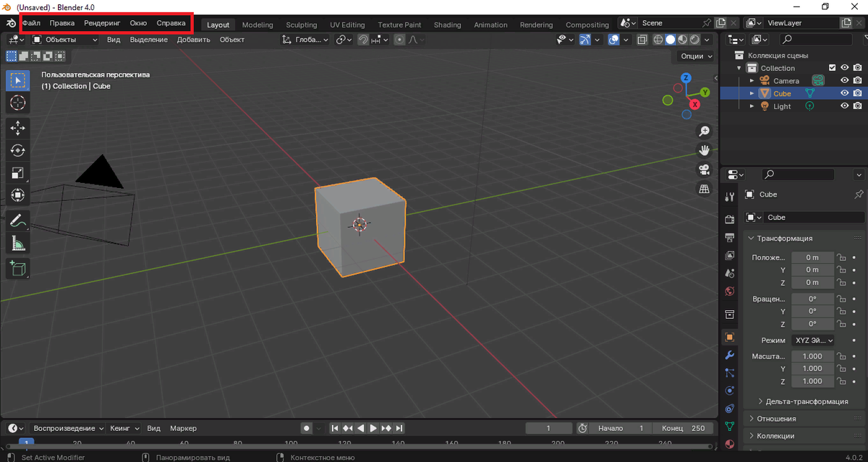Image resolution: width=868 pixels, height=462 pixels.
Task: Expand the Camera item in outliner
Action: (752, 80)
